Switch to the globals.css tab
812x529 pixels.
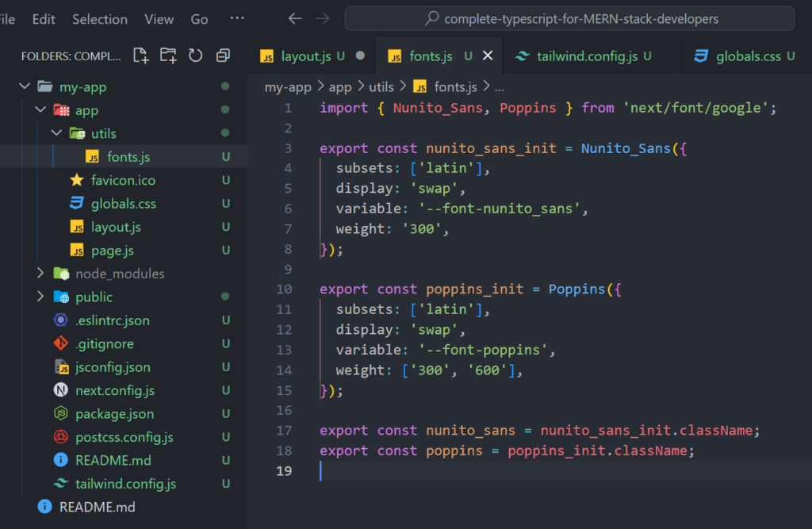748,56
